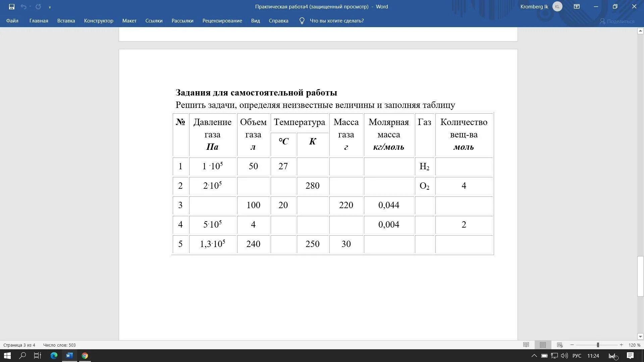Click the vertical scrollbar down arrow

[x=640, y=337]
